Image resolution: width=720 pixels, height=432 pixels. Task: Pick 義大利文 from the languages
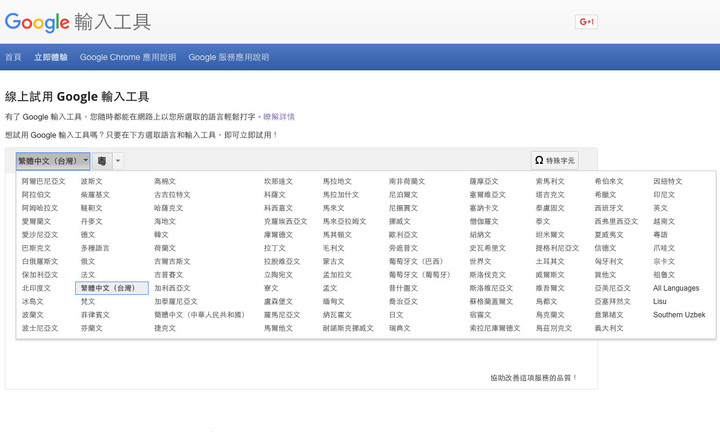(x=609, y=328)
